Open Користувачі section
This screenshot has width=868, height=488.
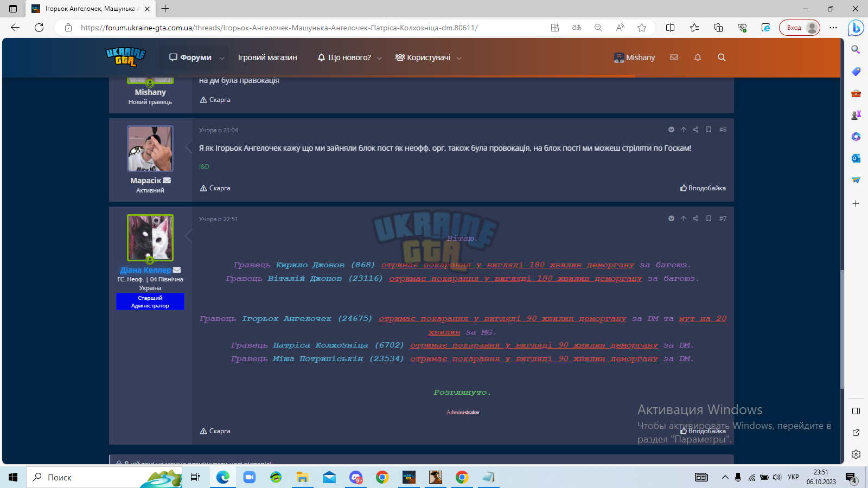click(x=423, y=57)
